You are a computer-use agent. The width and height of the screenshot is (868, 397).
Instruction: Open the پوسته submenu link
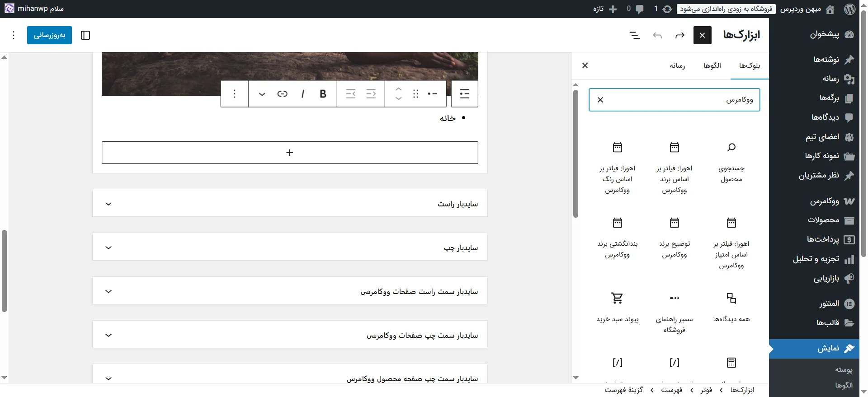[844, 369]
